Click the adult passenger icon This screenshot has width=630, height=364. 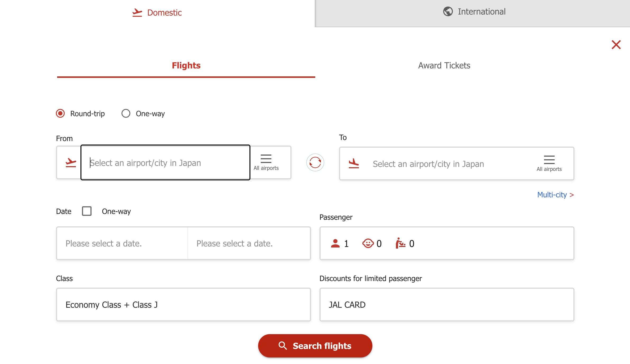click(335, 243)
